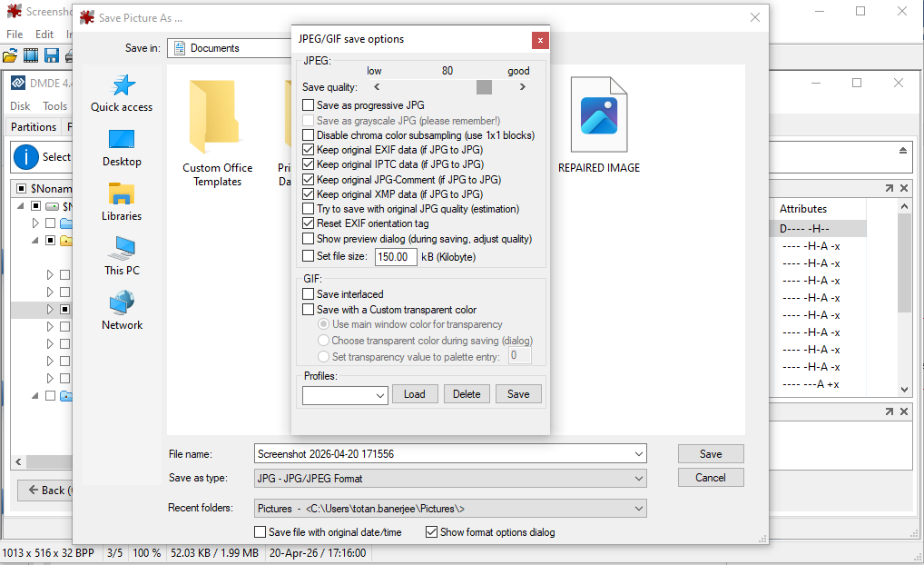924x565 pixels.
Task: Uncheck Show format options dialog
Action: (431, 532)
